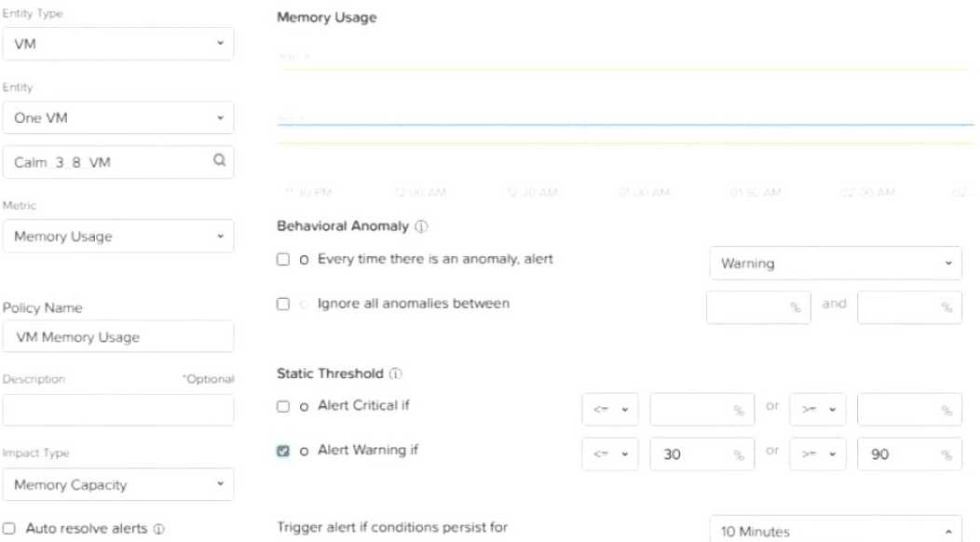Enable the 'Every time there is an anomaly' checkbox
The width and height of the screenshot is (980, 542).
coord(283,260)
